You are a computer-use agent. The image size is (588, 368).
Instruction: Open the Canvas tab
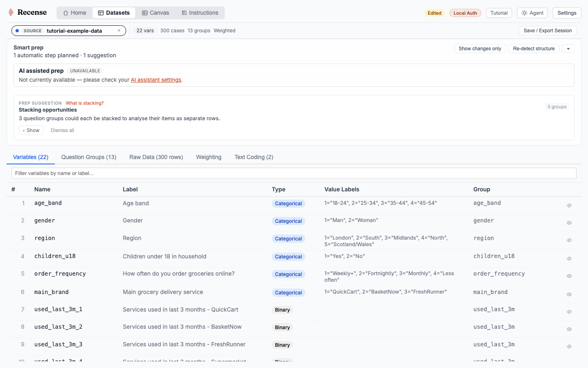[156, 13]
